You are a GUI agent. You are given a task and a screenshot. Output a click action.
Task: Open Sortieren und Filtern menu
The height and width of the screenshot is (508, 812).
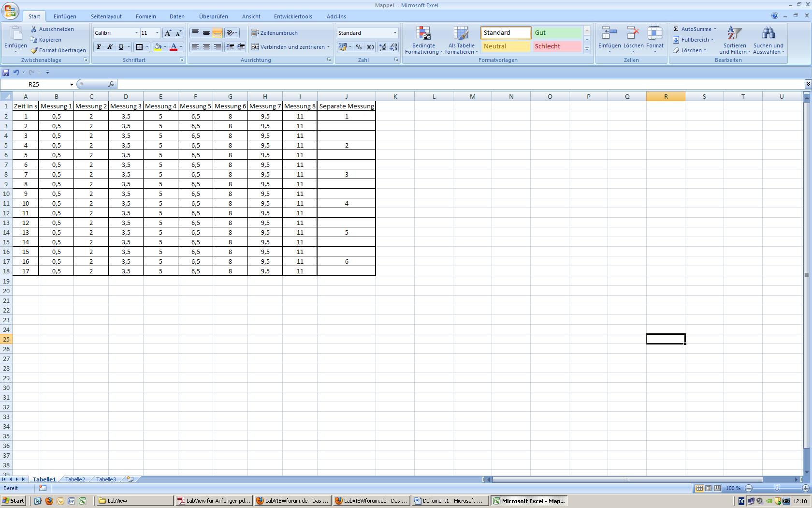click(x=734, y=40)
